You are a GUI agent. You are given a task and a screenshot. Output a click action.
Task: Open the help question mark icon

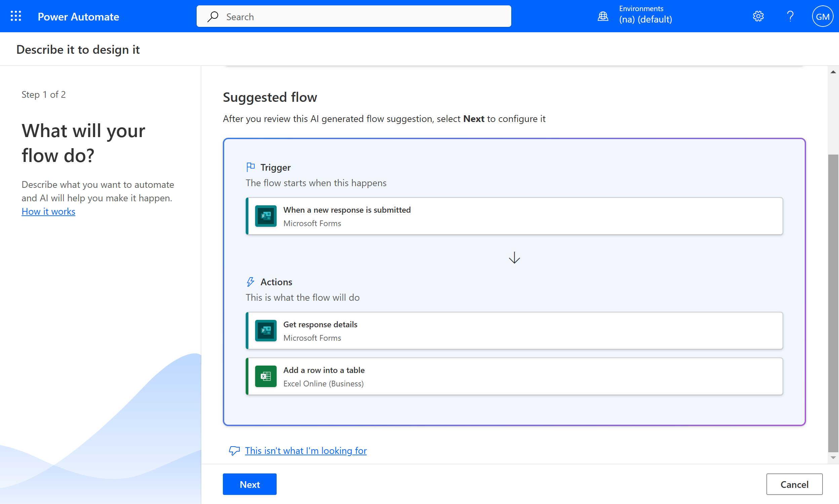point(790,16)
